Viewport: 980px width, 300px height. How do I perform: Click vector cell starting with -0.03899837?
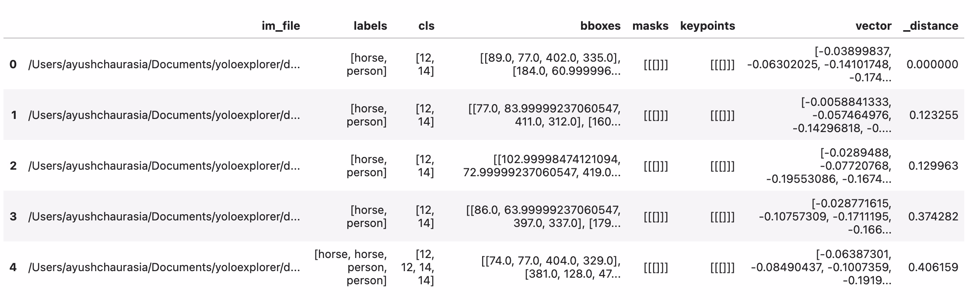point(819,64)
